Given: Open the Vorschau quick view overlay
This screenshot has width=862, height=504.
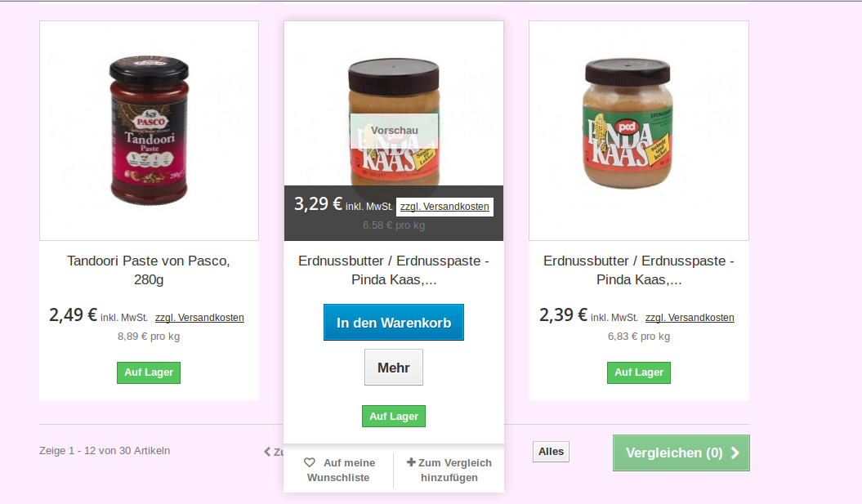Looking at the screenshot, I should pyautogui.click(x=394, y=130).
